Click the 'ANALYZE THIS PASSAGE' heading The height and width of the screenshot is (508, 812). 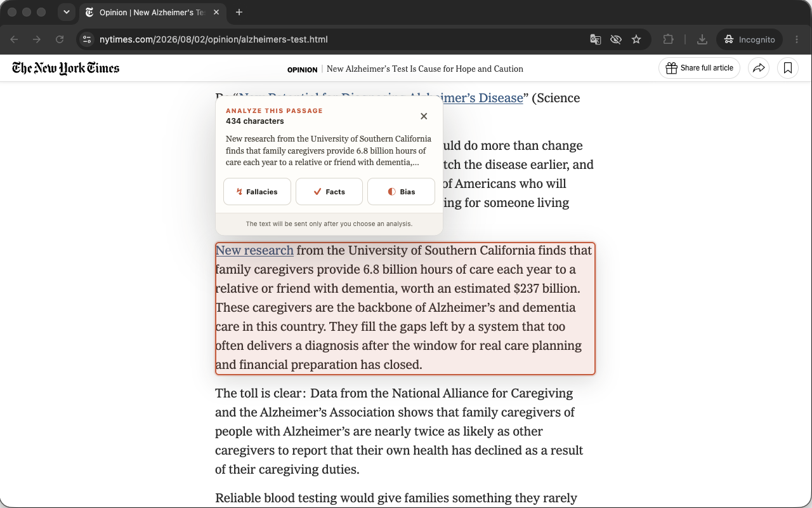[x=274, y=110]
